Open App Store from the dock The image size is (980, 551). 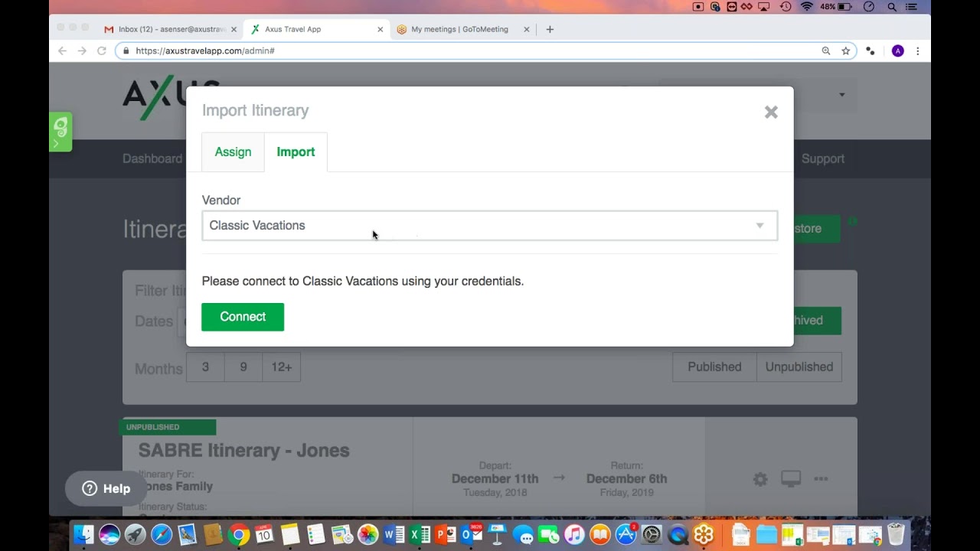coord(626,534)
